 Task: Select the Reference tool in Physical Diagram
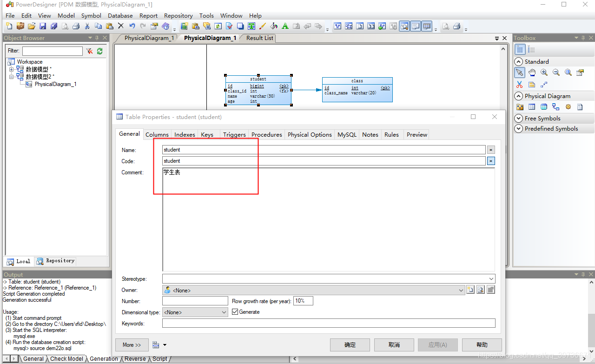coord(556,107)
